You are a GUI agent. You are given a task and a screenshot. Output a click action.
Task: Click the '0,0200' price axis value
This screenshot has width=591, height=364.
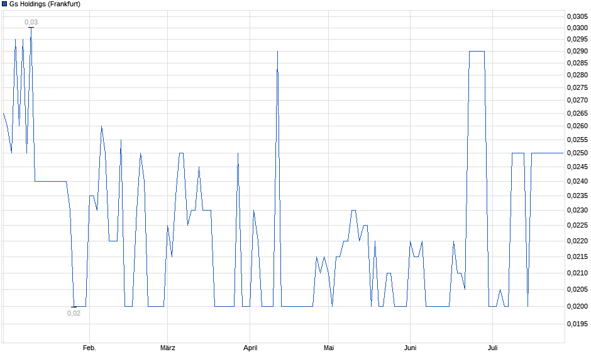pos(577,306)
